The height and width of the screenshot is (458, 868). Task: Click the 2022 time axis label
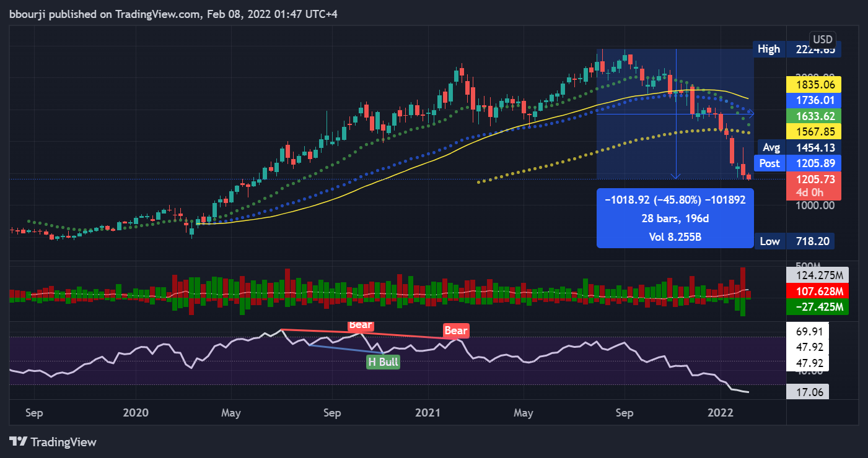pos(721,413)
